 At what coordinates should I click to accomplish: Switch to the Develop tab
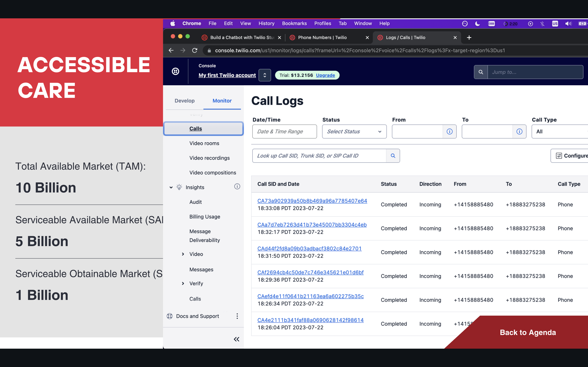pyautogui.click(x=184, y=101)
